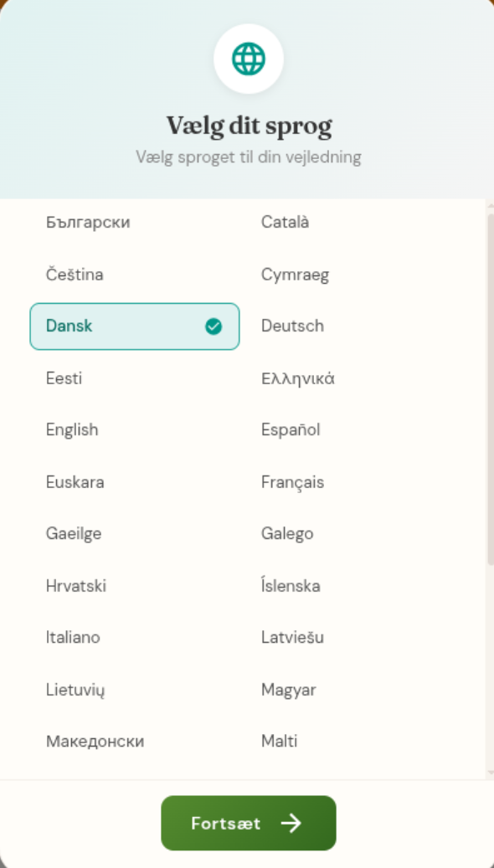
Task: Pick the Cymraeg language
Action: click(350, 275)
